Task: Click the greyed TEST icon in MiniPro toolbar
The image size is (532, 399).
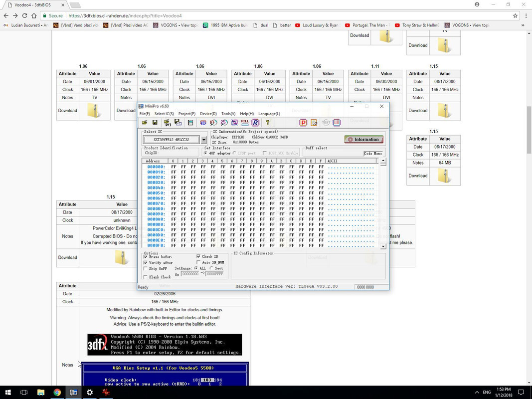Action: [326, 123]
